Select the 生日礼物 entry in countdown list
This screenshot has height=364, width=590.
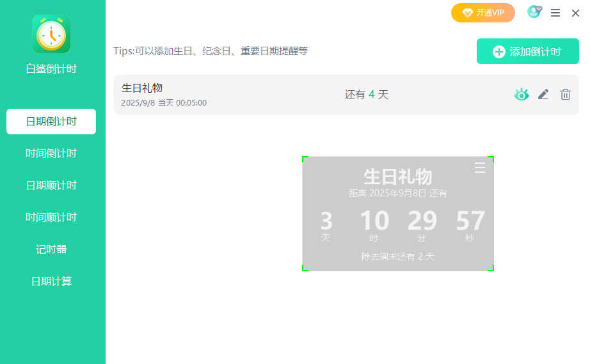coord(256,95)
